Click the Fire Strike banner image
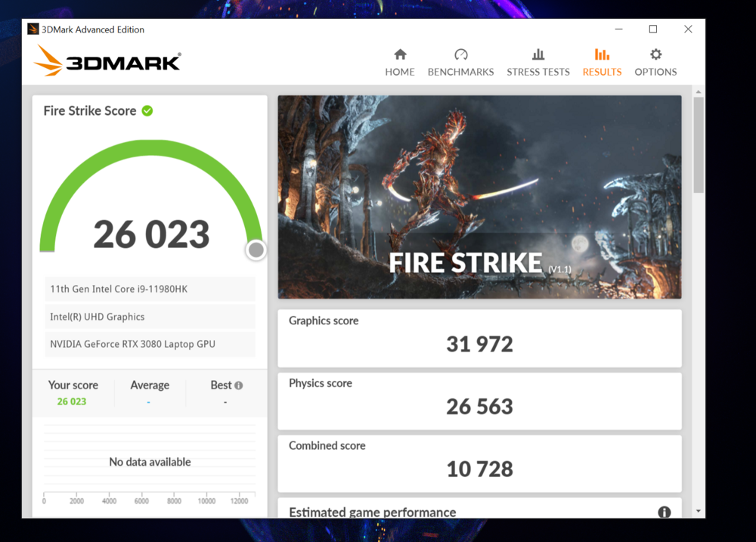This screenshot has height=542, width=756. click(x=479, y=197)
